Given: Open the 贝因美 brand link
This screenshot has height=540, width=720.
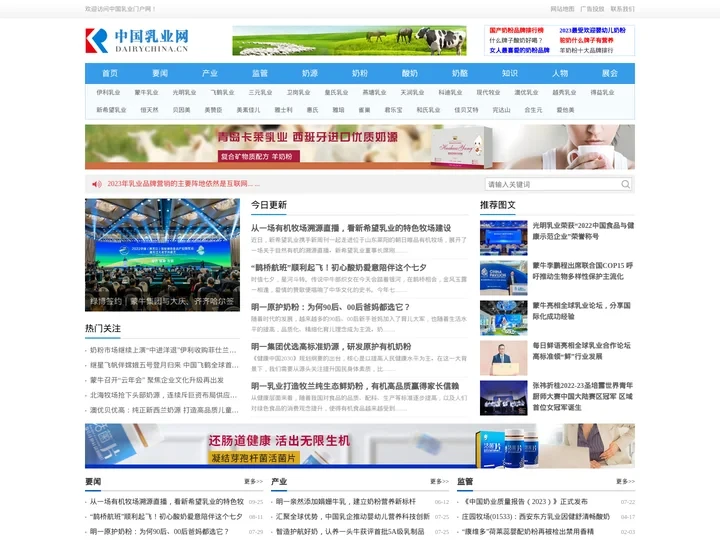Looking at the screenshot, I should [x=181, y=110].
